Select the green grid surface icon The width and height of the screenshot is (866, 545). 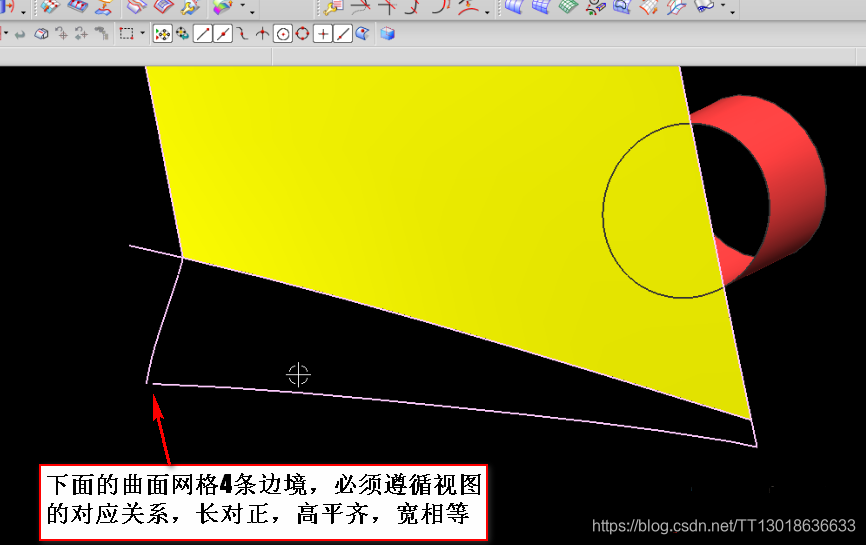point(568,7)
